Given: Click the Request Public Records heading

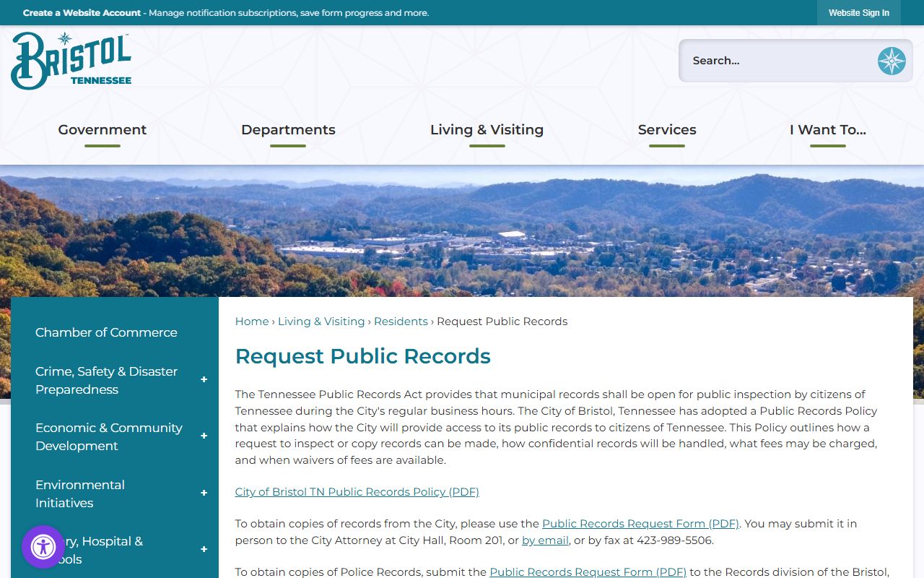Looking at the screenshot, I should [363, 356].
